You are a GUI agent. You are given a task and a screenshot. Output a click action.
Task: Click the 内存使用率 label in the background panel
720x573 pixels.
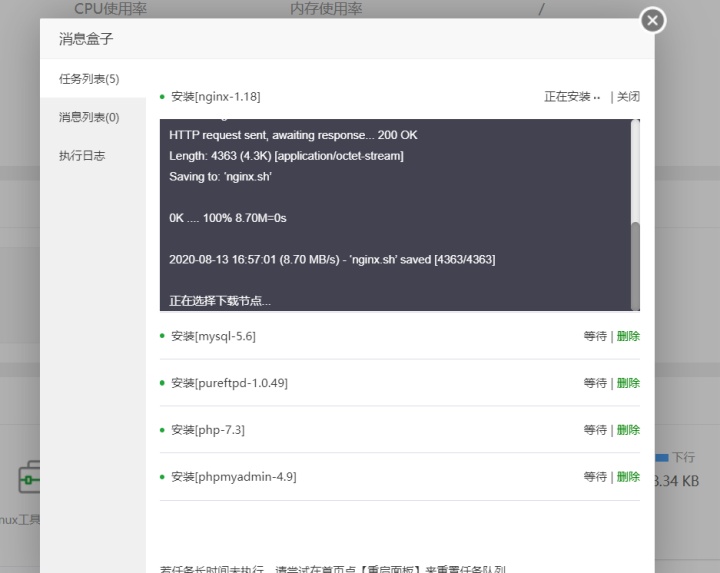coord(326,8)
